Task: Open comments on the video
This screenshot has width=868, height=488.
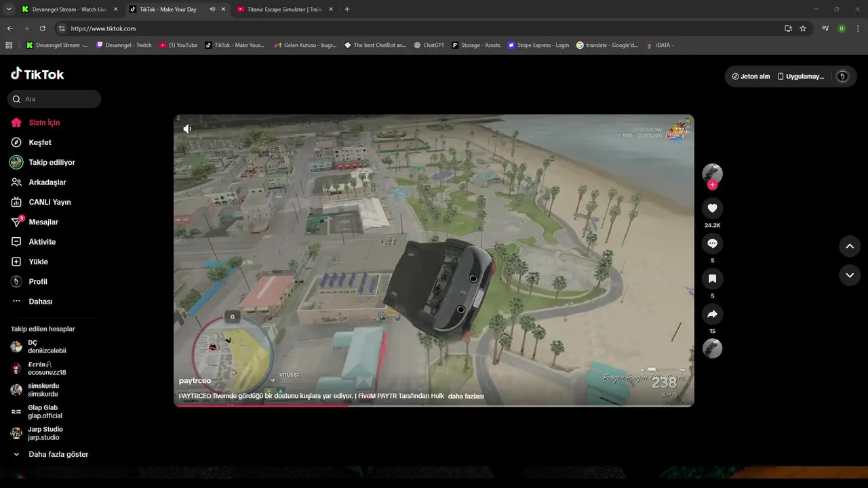Action: coord(712,243)
